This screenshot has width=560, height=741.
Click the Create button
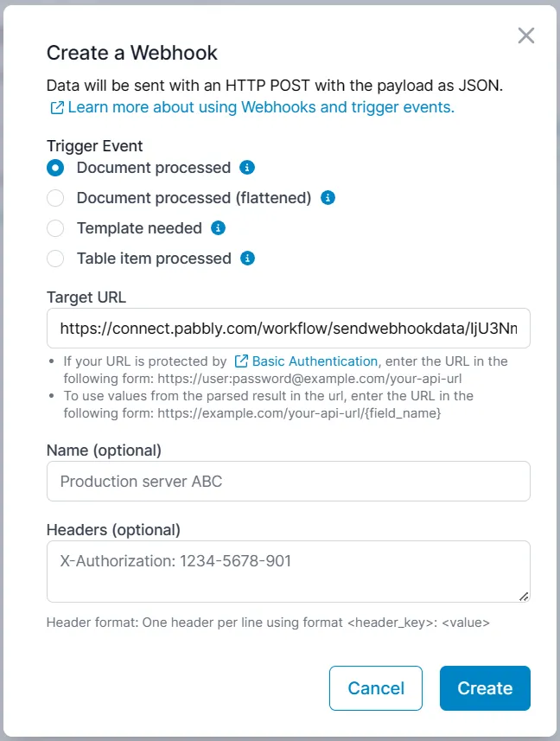(x=485, y=688)
